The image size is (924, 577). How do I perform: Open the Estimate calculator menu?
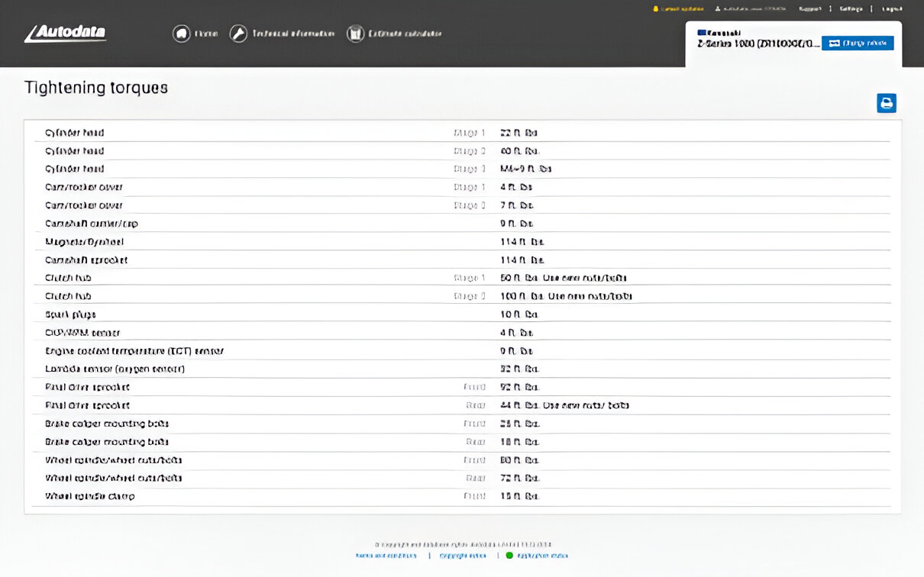coord(405,34)
